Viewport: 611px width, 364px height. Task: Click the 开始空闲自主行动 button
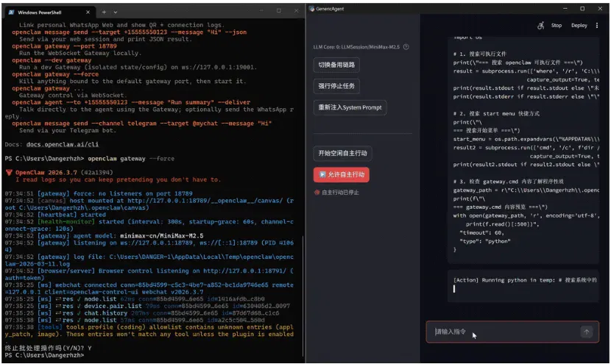click(342, 153)
